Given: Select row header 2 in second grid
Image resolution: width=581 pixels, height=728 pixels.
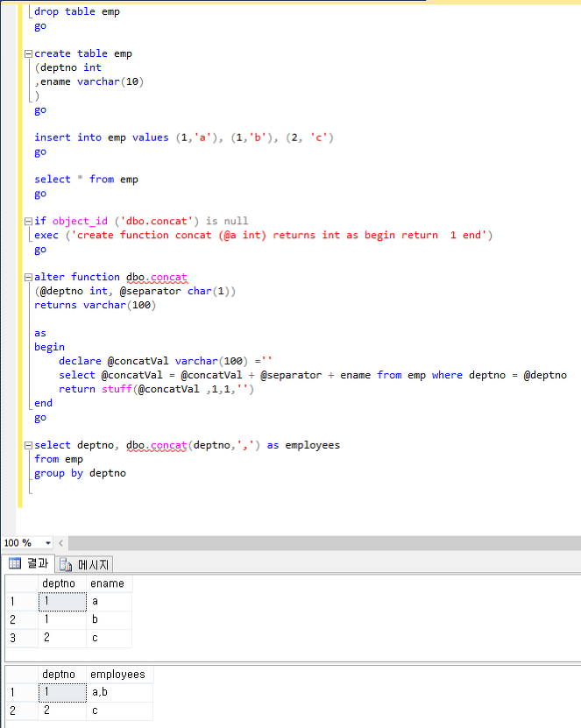Looking at the screenshot, I should (21, 710).
